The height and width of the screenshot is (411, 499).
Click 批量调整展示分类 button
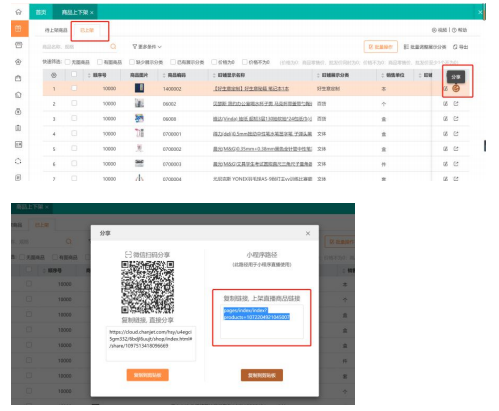click(x=425, y=47)
